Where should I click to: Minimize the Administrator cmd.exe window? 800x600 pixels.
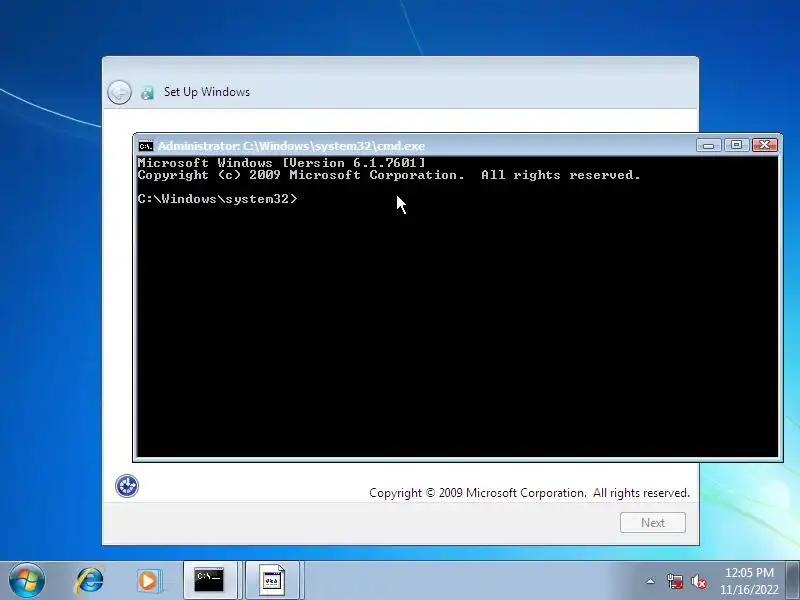[x=709, y=145]
